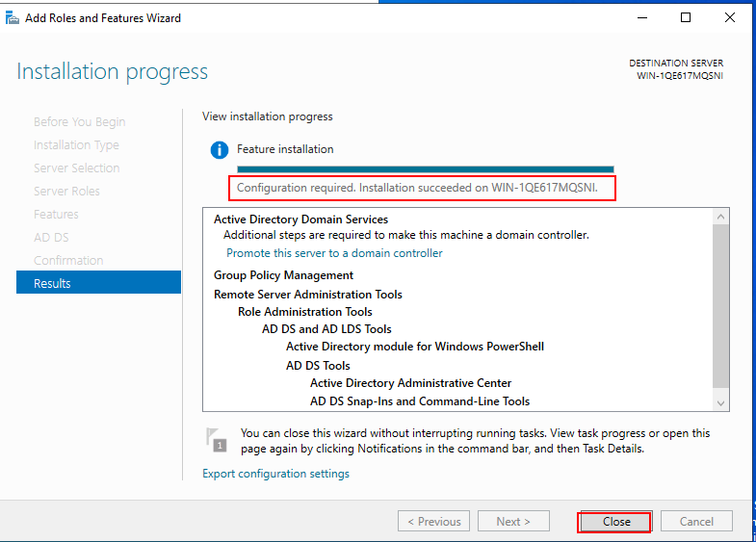Click AD DS Snap-Ins and Command-Line Tools
This screenshot has height=542, width=756.
coord(420,401)
